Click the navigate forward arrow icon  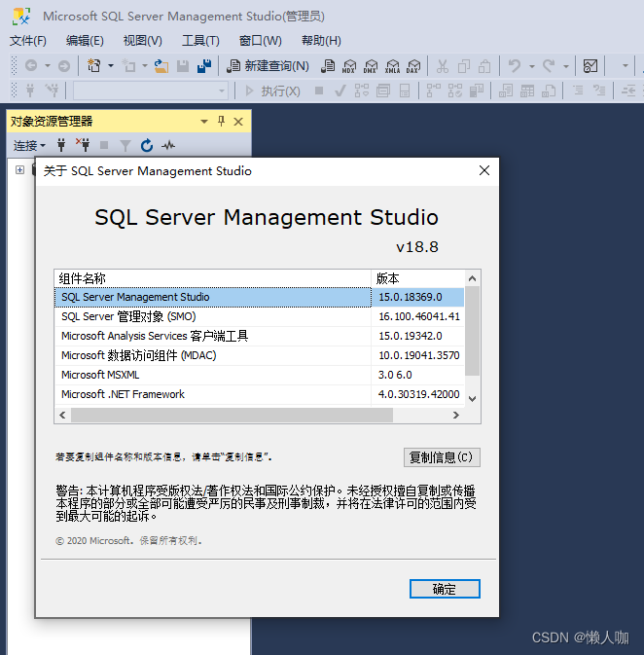63,66
